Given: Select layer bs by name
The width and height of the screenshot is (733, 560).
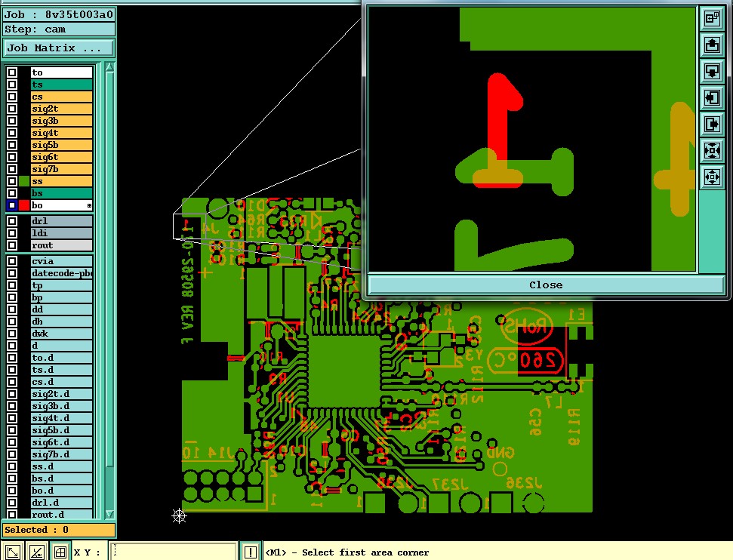Looking at the screenshot, I should [62, 193].
